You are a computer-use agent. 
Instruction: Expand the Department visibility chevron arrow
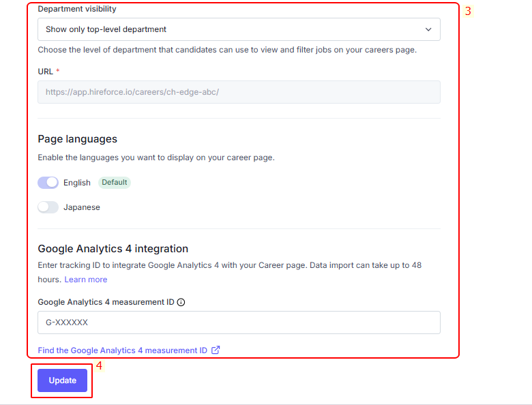pyautogui.click(x=428, y=29)
